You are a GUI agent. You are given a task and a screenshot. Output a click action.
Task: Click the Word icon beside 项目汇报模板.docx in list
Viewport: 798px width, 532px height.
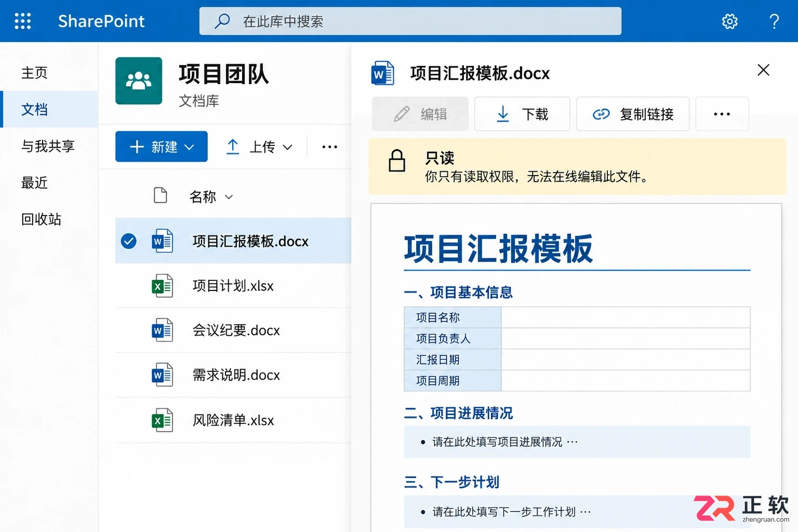[162, 241]
